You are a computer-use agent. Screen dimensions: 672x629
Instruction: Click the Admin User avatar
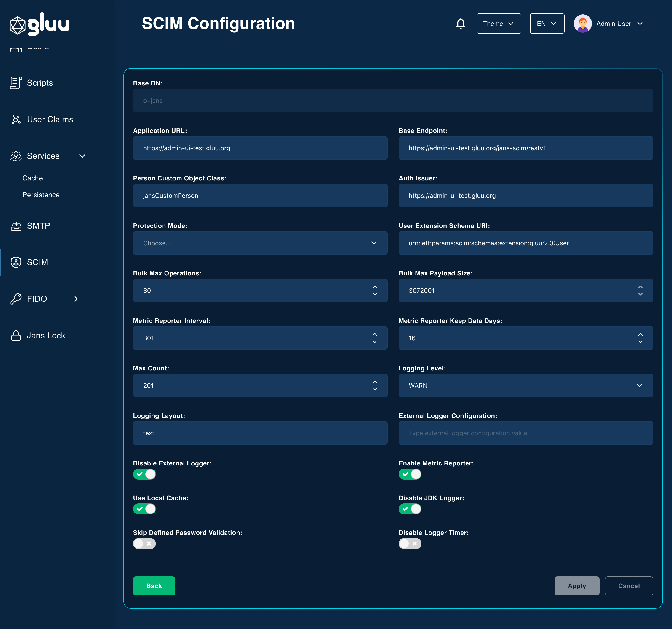coord(582,24)
